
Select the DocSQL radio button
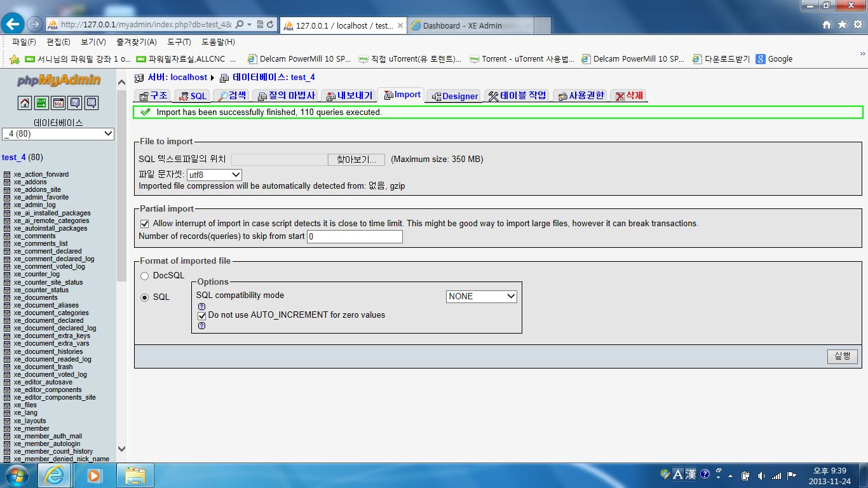point(144,276)
